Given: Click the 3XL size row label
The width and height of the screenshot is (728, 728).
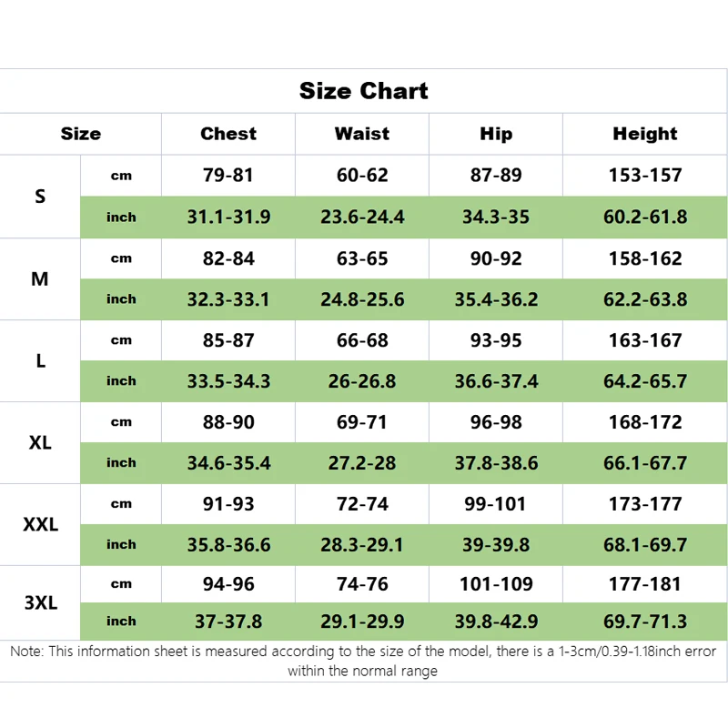Looking at the screenshot, I should tap(40, 602).
